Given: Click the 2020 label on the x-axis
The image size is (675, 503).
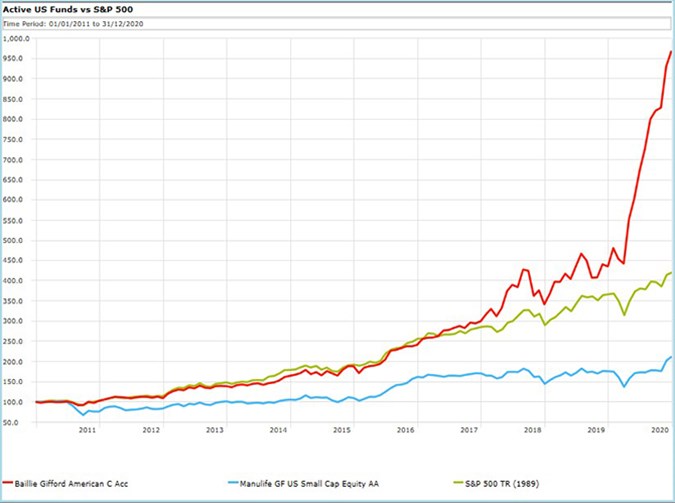Looking at the screenshot, I should [x=660, y=430].
